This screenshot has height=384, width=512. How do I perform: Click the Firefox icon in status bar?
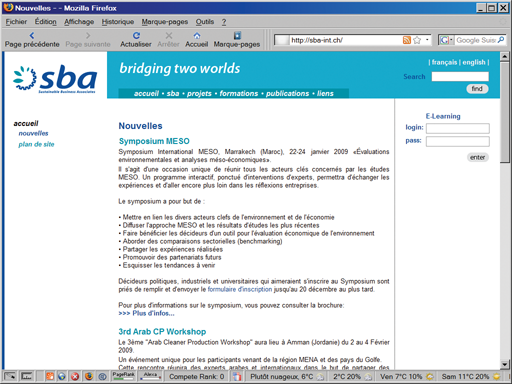point(89,376)
